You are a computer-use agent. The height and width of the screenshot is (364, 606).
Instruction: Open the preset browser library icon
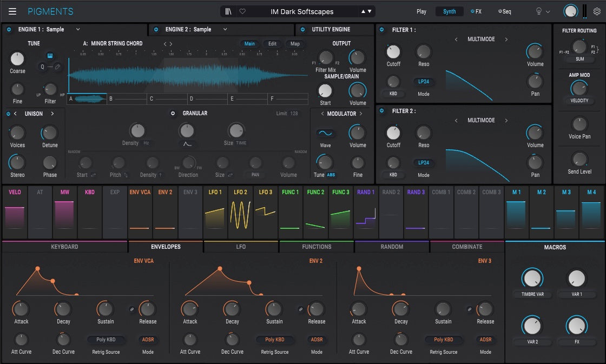pos(229,11)
